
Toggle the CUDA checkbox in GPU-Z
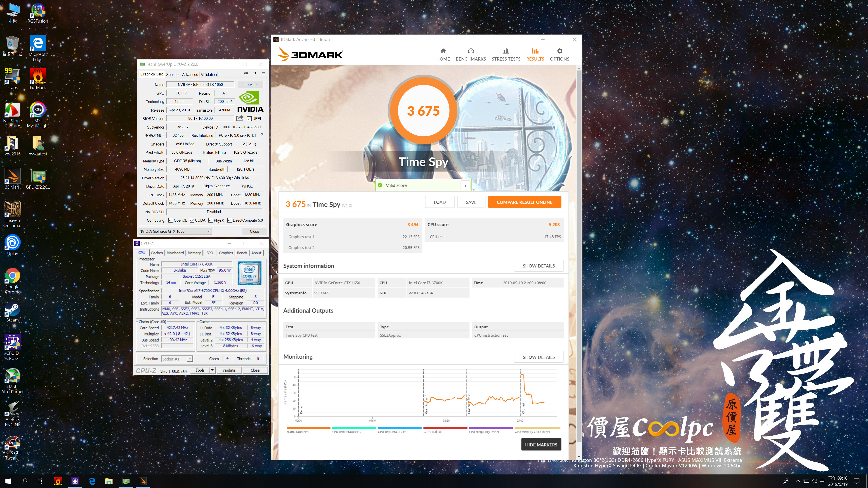192,220
